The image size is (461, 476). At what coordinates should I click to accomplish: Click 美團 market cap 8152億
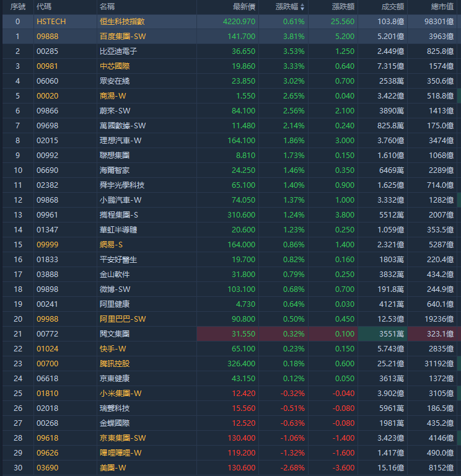click(441, 468)
